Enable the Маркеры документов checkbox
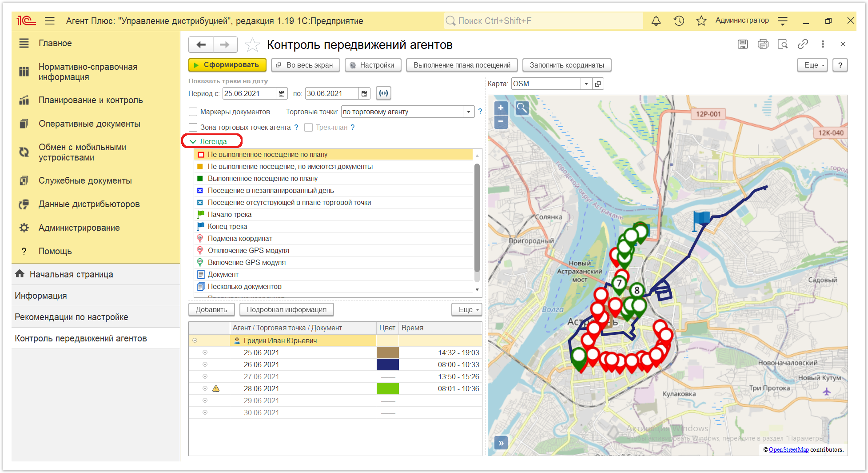Viewport: 868px width, 473px height. pos(193,112)
